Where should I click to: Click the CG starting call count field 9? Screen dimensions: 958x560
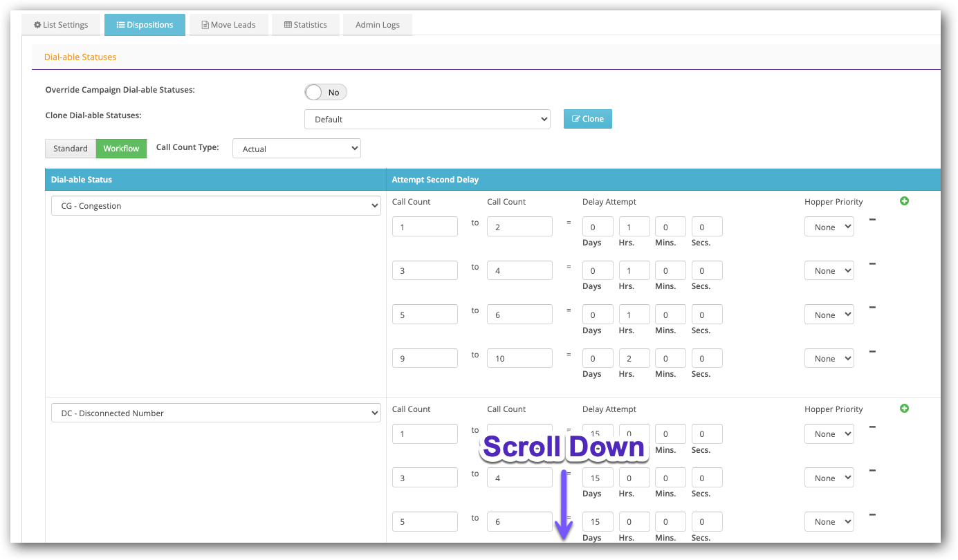(x=425, y=358)
